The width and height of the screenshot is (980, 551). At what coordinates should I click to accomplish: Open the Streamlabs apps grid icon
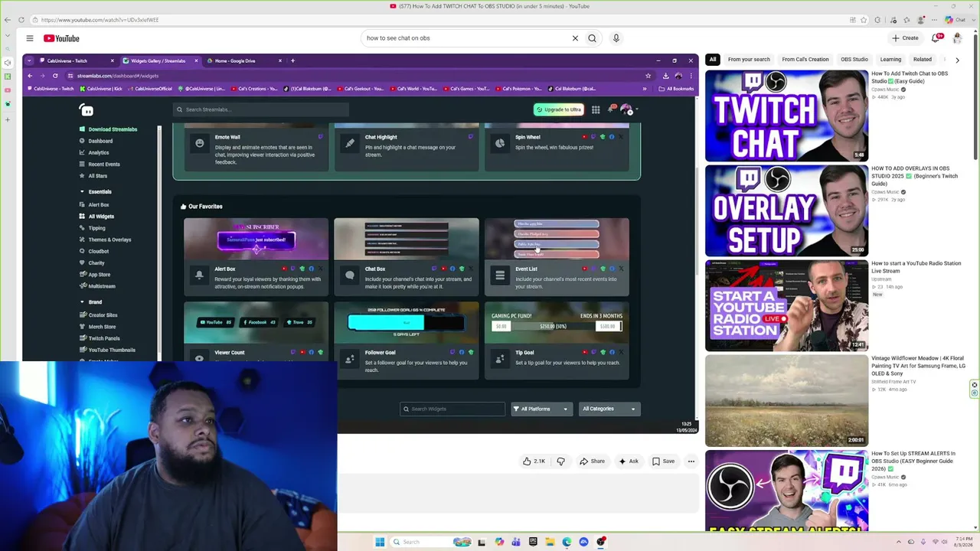coord(596,109)
